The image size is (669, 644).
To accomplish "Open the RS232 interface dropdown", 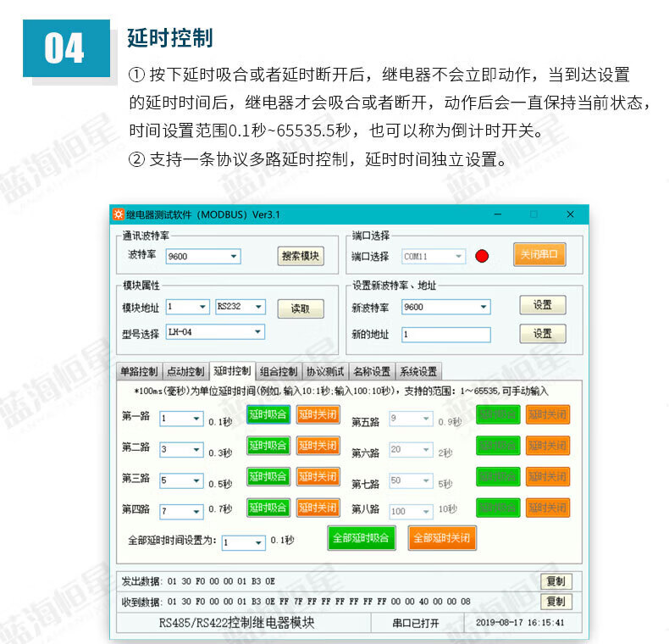I will 241,307.
